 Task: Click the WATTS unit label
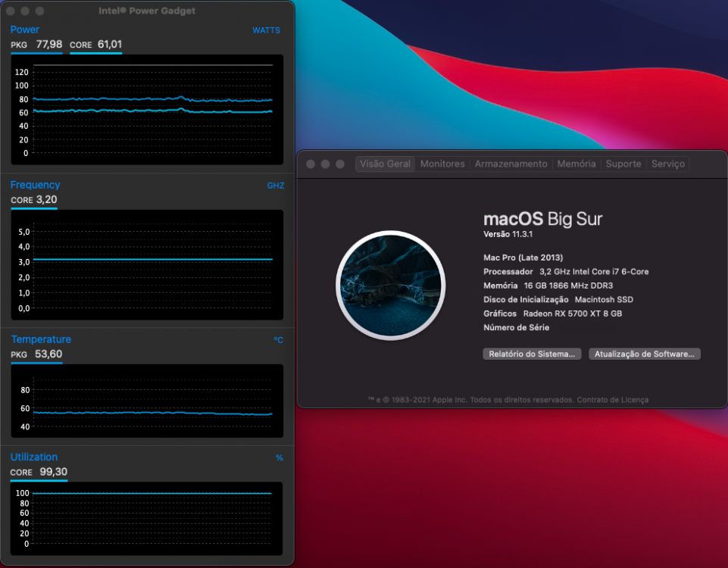(x=266, y=30)
